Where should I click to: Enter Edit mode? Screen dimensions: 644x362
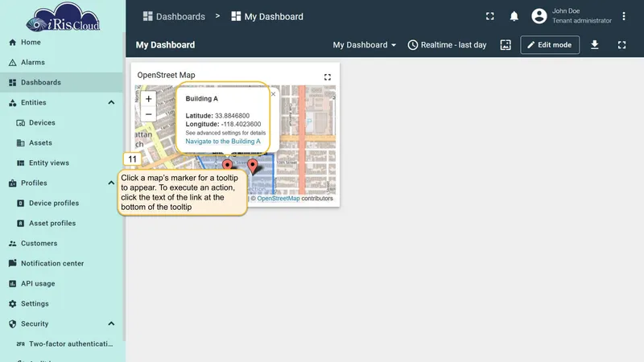point(550,45)
